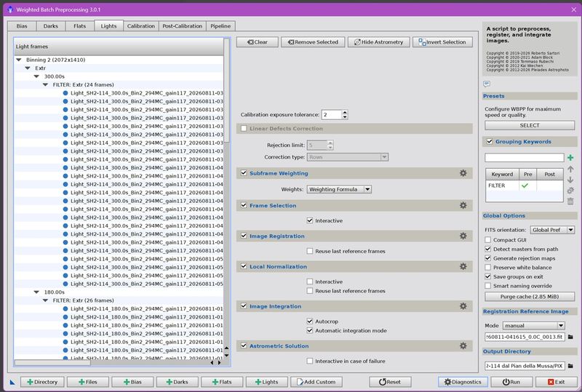
Task: Clear the light frames list
Action: tap(258, 42)
